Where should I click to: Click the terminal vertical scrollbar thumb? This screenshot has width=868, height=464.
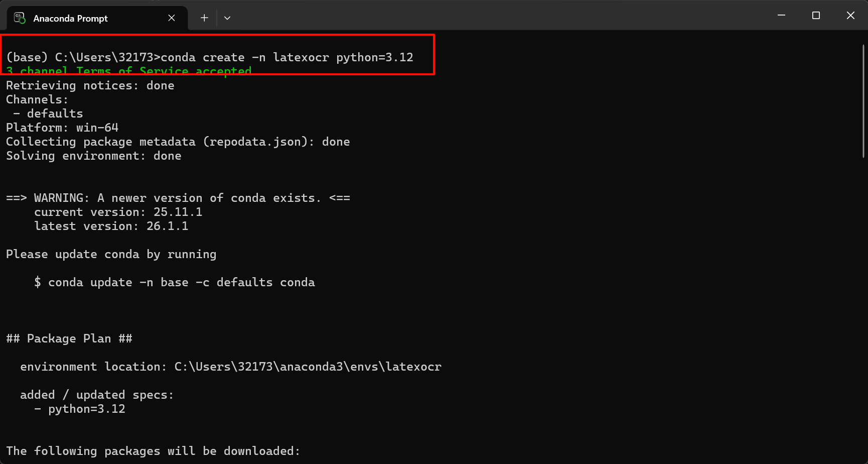pyautogui.click(x=863, y=101)
